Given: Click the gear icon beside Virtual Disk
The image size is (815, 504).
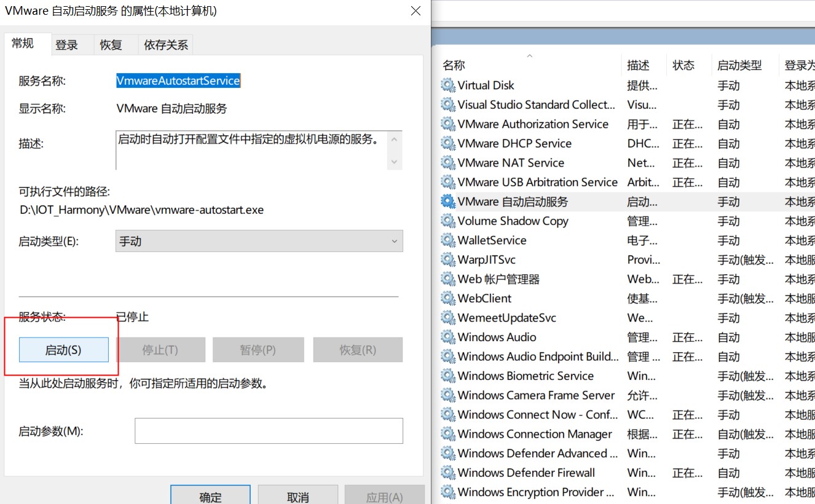Looking at the screenshot, I should [448, 85].
